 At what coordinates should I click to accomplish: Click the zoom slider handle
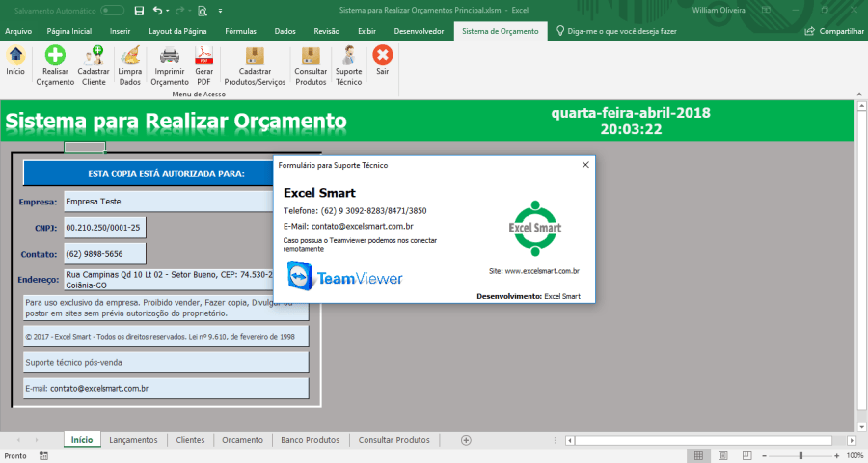click(x=800, y=456)
